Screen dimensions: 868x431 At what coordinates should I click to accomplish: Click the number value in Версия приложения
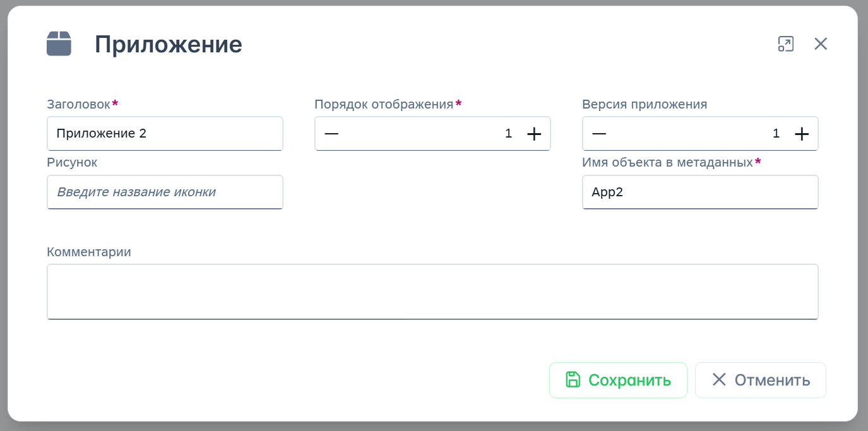point(776,134)
